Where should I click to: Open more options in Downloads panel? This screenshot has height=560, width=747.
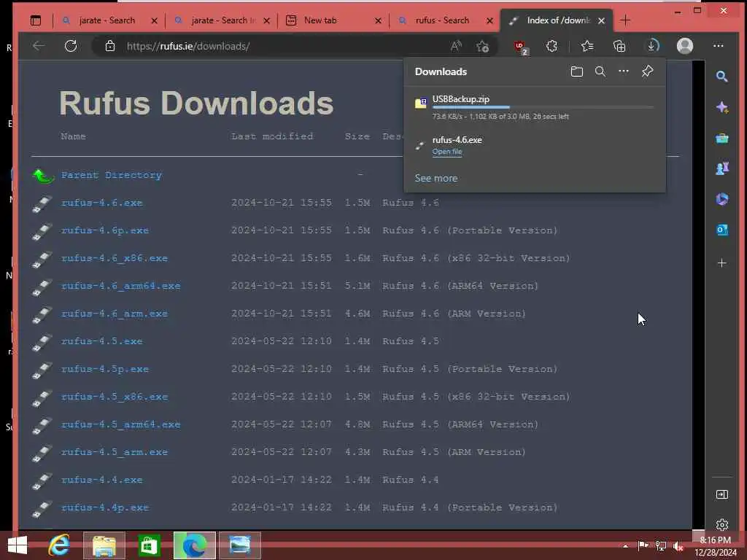click(623, 71)
